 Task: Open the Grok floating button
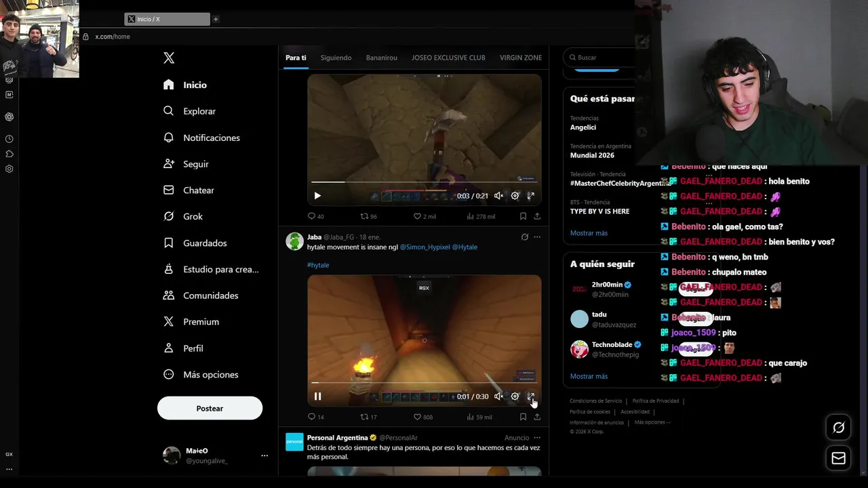(839, 428)
